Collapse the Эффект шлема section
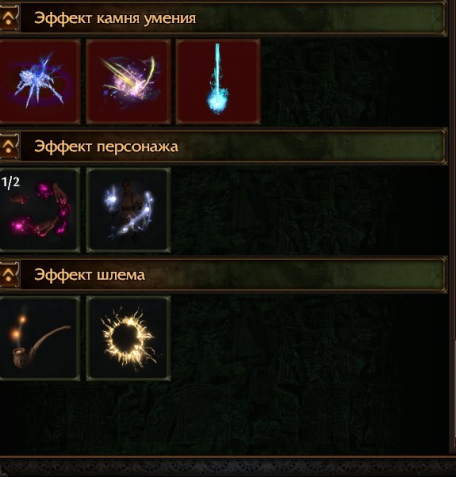456x477 pixels. pos(9,275)
